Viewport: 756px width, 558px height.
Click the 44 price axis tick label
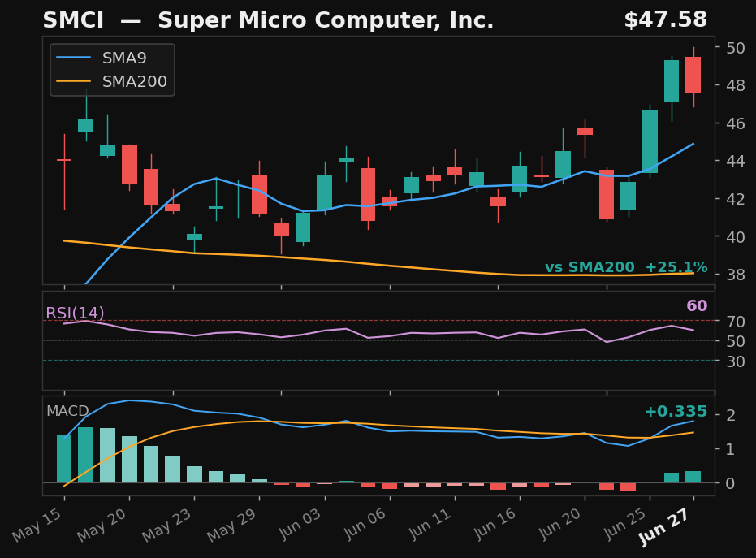click(x=735, y=161)
